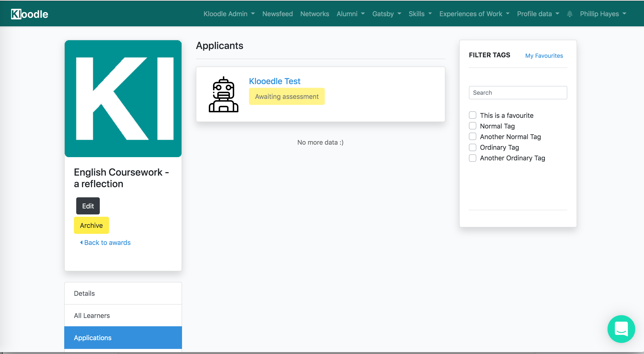Image resolution: width=644 pixels, height=354 pixels.
Task: Open the Gatsby dropdown
Action: [x=386, y=14]
